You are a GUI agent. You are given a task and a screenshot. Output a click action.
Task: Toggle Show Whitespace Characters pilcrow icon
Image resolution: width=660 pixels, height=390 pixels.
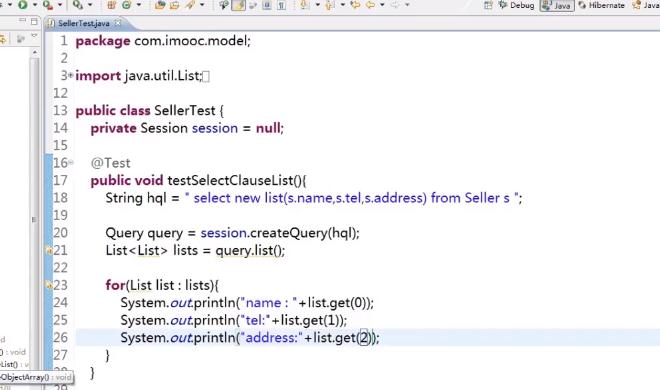pyautogui.click(x=281, y=5)
